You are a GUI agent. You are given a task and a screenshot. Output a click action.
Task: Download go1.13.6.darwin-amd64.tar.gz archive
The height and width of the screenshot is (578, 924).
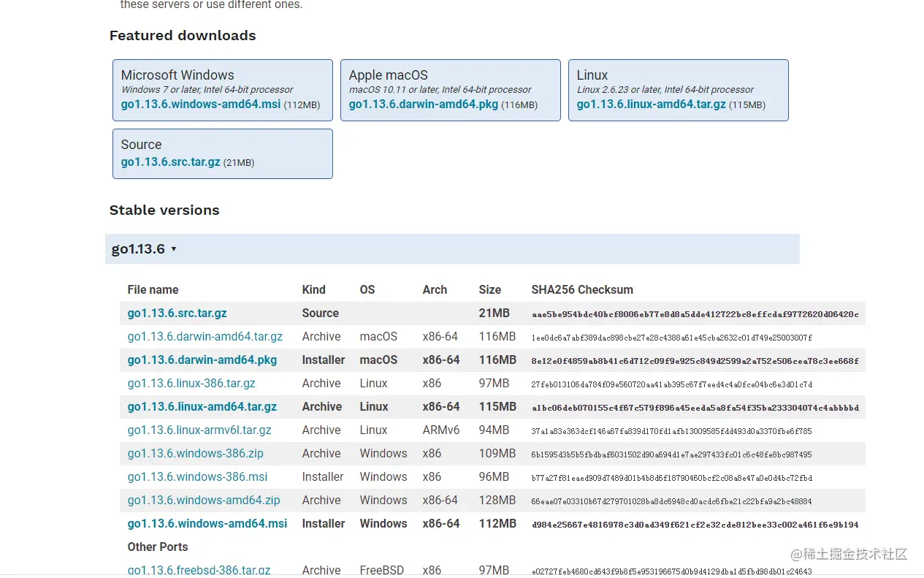click(205, 336)
